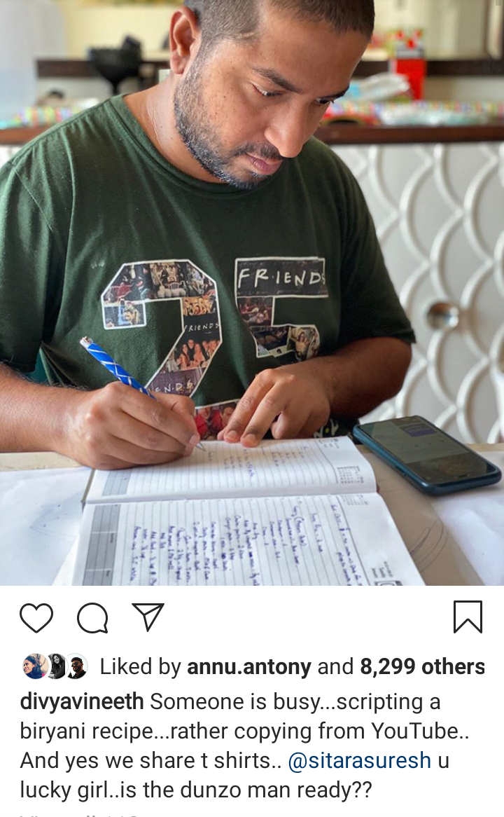This screenshot has width=504, height=817.
Task: Open comments with the speech bubble icon
Action: tap(92, 618)
